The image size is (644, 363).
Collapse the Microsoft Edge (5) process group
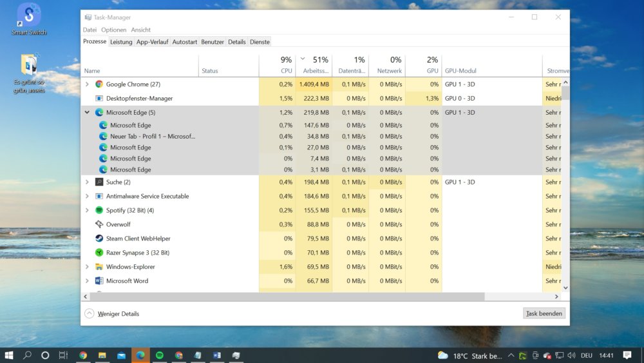click(87, 112)
